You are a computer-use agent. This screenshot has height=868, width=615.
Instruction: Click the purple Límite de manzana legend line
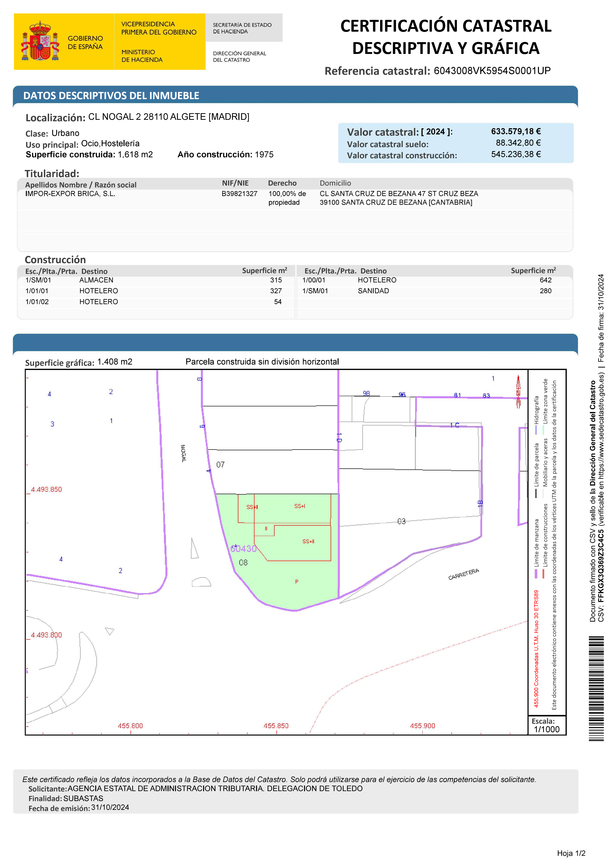click(x=536, y=574)
